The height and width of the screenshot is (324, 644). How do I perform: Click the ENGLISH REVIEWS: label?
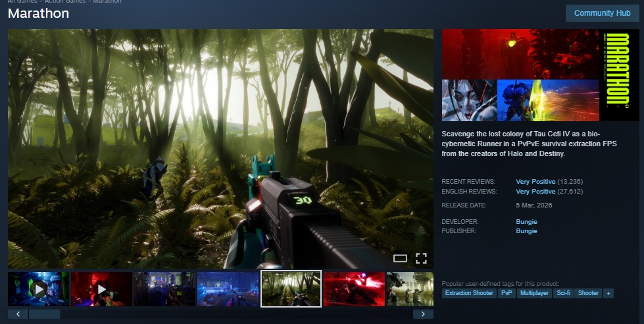click(x=469, y=192)
